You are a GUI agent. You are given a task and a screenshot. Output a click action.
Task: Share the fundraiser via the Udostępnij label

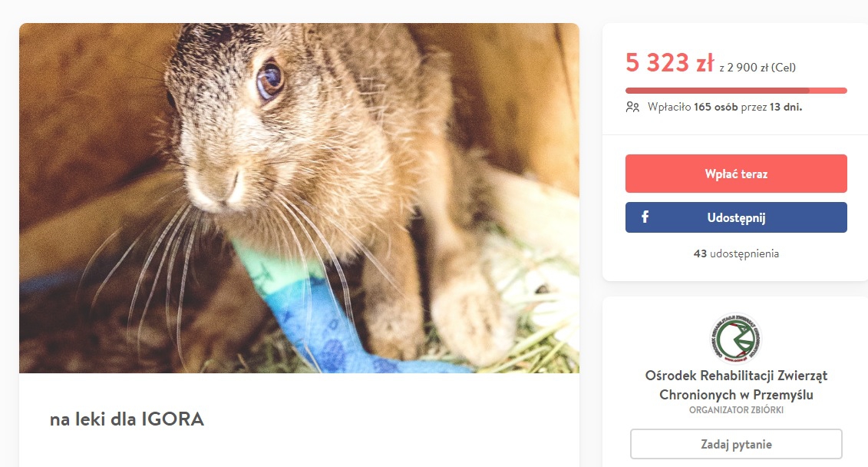[736, 217]
